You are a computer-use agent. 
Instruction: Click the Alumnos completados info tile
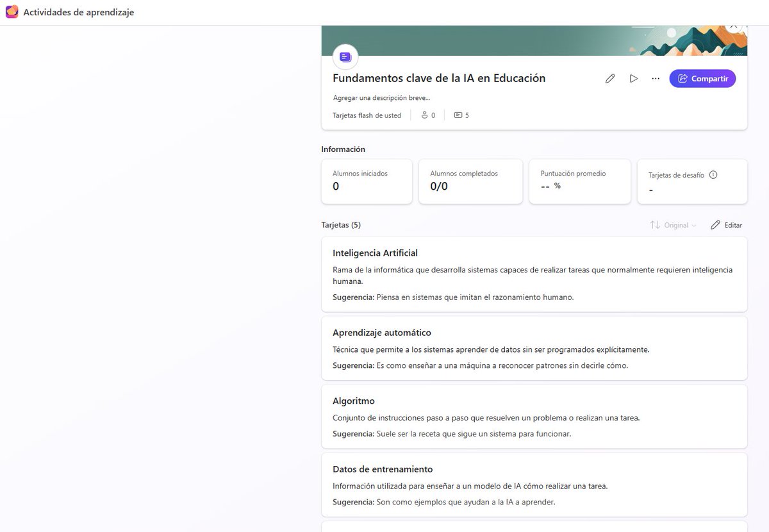click(470, 181)
